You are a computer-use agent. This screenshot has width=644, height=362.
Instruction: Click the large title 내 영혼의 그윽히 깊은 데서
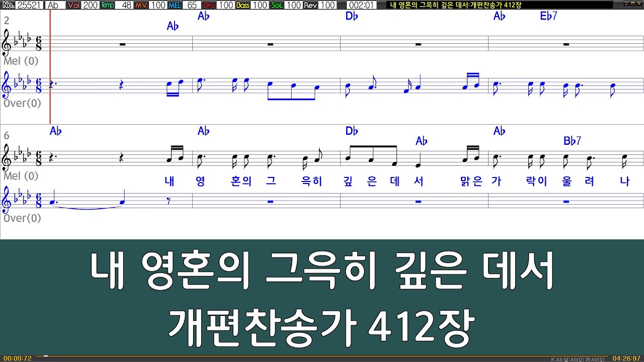point(322,271)
